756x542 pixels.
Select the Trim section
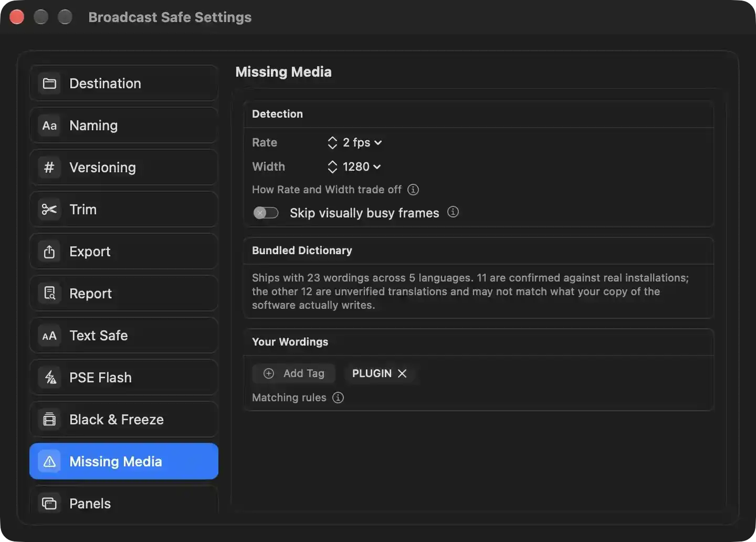[124, 210]
